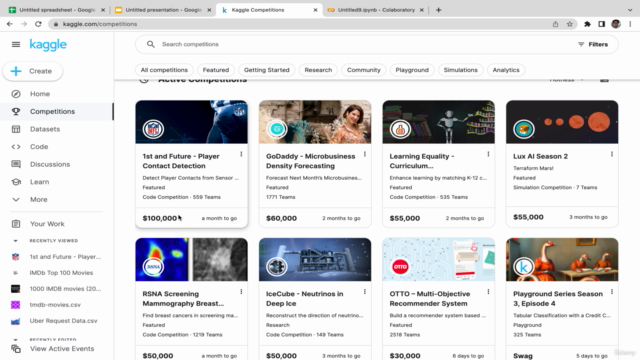The width and height of the screenshot is (640, 360).
Task: Open options menu on 1st and Future card
Action: point(241,154)
